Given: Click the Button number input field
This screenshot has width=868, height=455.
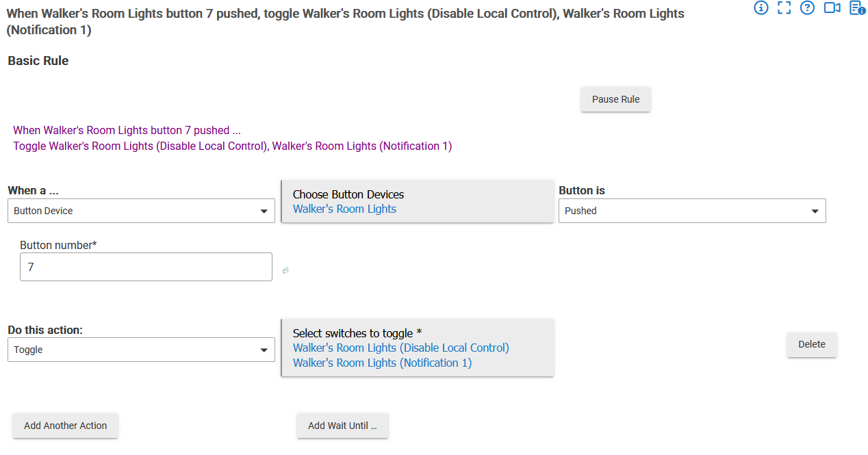Looking at the screenshot, I should pos(146,267).
